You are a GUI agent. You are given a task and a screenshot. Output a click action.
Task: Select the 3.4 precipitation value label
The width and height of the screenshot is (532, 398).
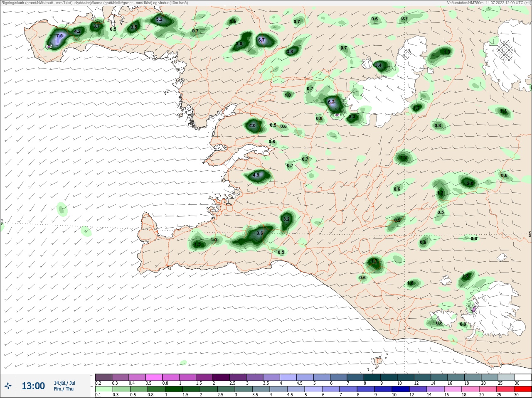(x=378, y=65)
